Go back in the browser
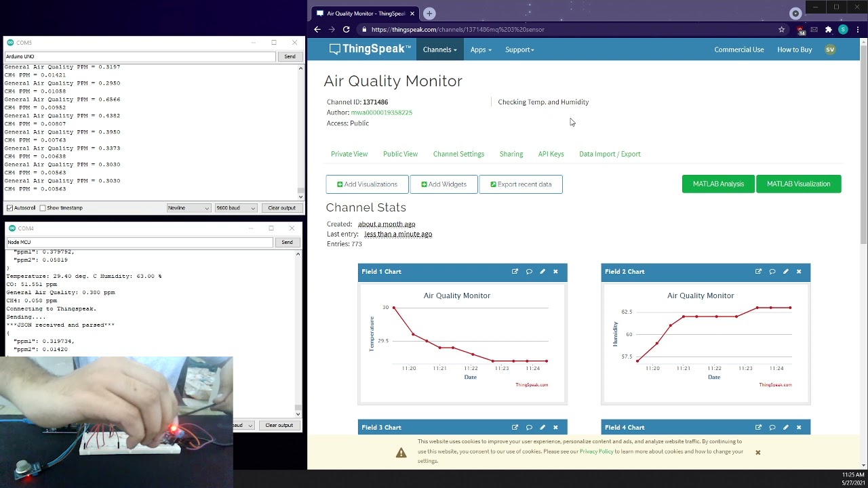Image resolution: width=868 pixels, height=488 pixels. [317, 30]
